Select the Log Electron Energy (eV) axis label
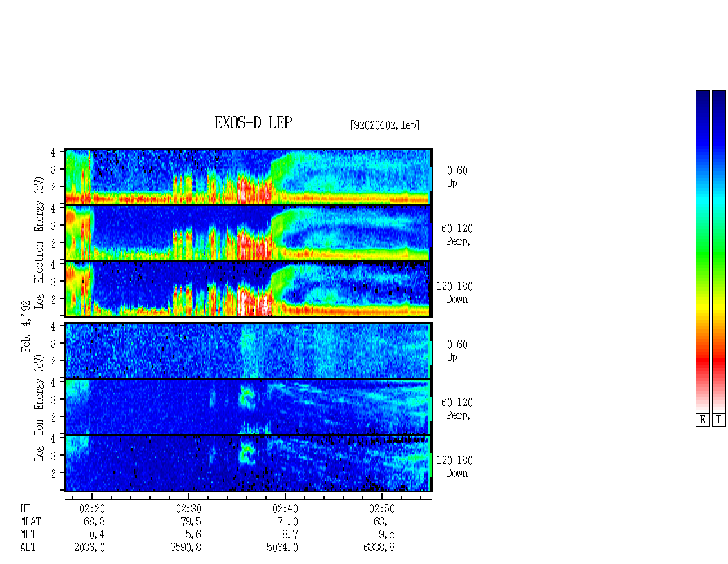 tap(39, 242)
